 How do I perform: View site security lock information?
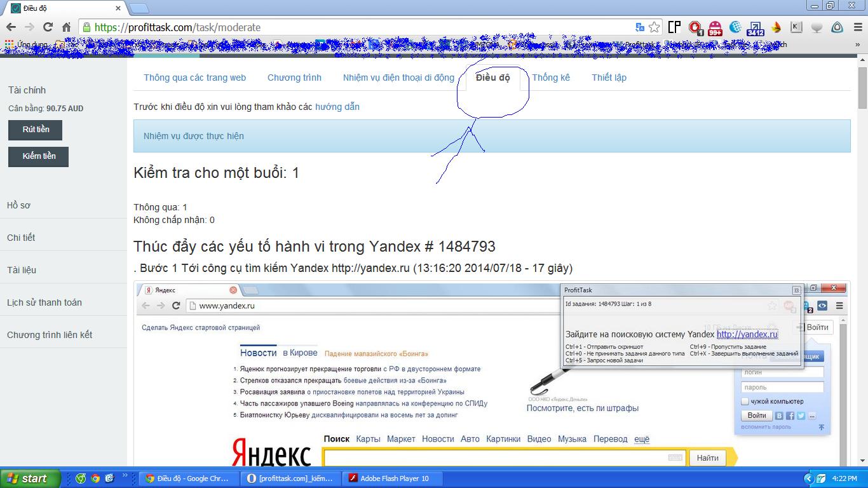click(x=86, y=27)
